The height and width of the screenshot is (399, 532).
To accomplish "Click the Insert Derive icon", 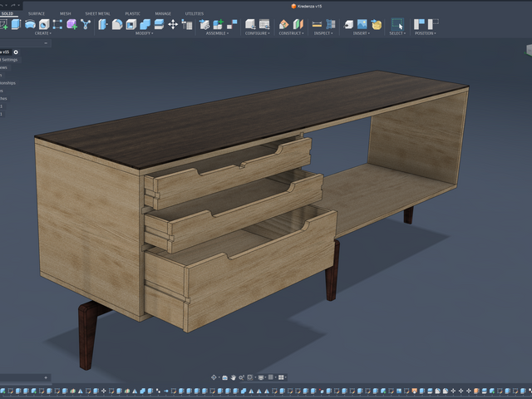I will 348,24.
